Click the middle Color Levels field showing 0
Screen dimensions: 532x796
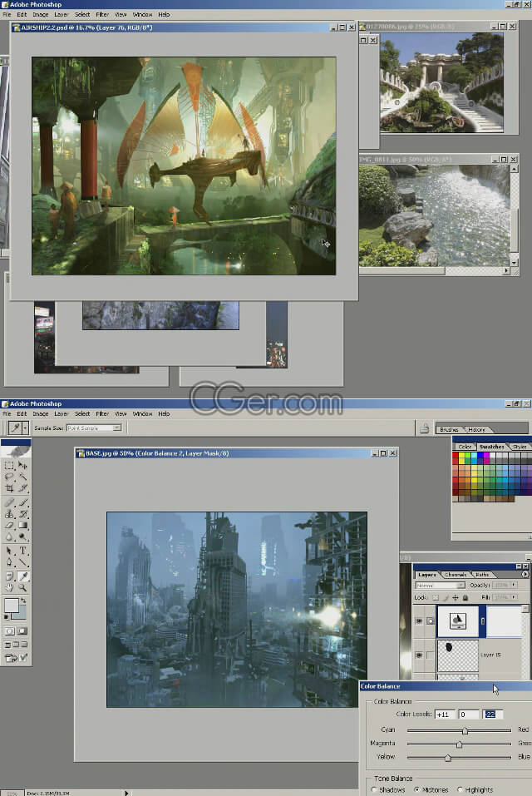pos(468,714)
